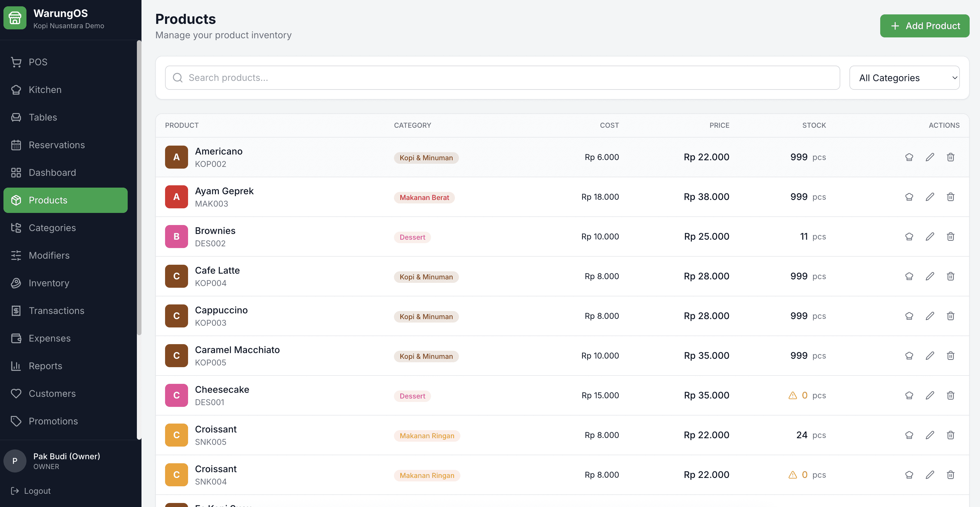
Task: Click the WarungOS store logo icon
Action: (15, 18)
